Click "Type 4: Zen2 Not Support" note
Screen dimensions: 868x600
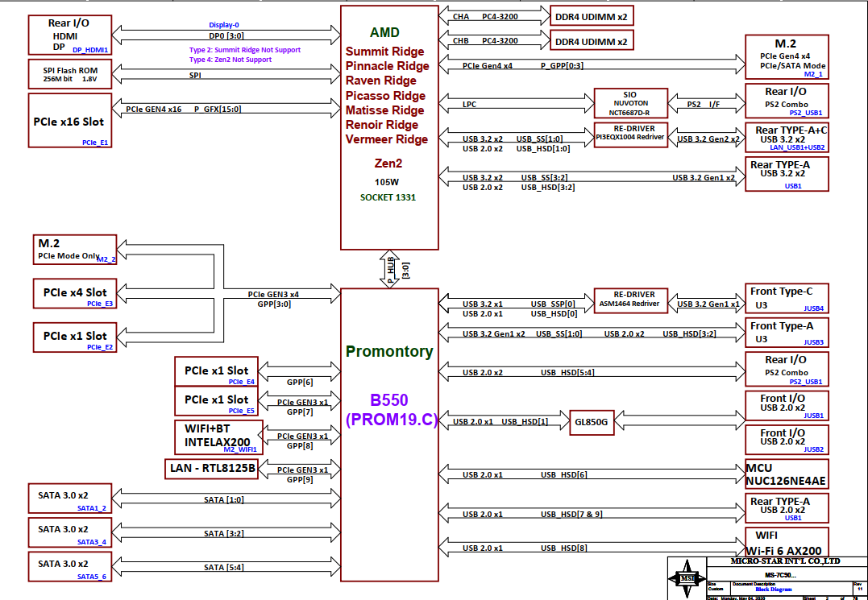(x=230, y=60)
